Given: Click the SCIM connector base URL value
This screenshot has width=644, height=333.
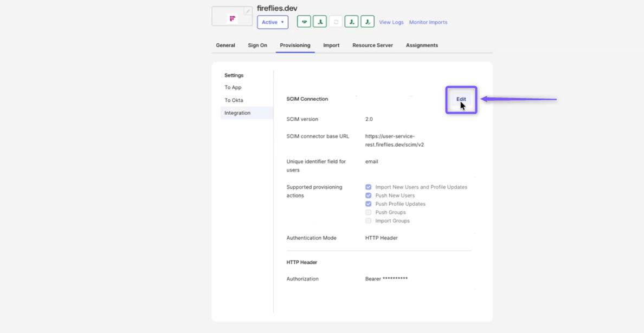Looking at the screenshot, I should [x=394, y=140].
